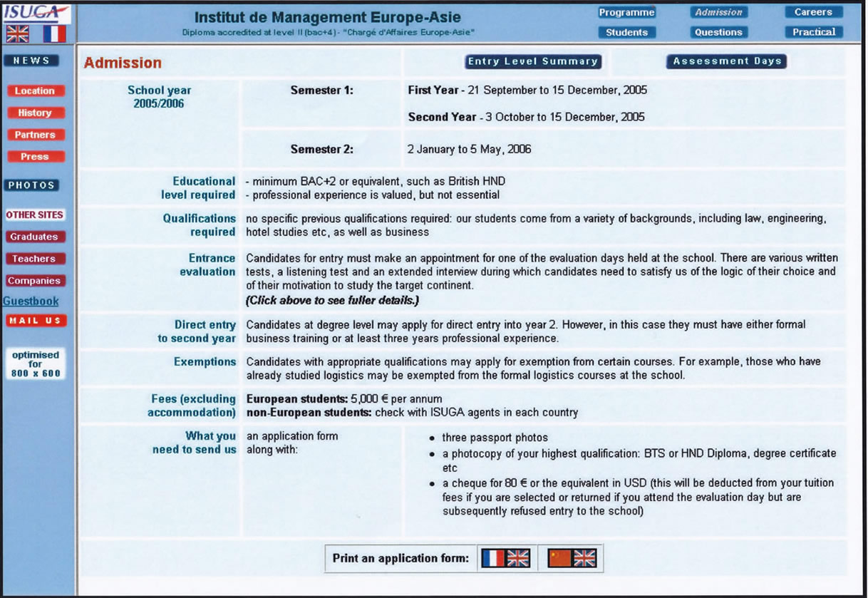
Task: Open the Careers section
Action: tap(813, 12)
